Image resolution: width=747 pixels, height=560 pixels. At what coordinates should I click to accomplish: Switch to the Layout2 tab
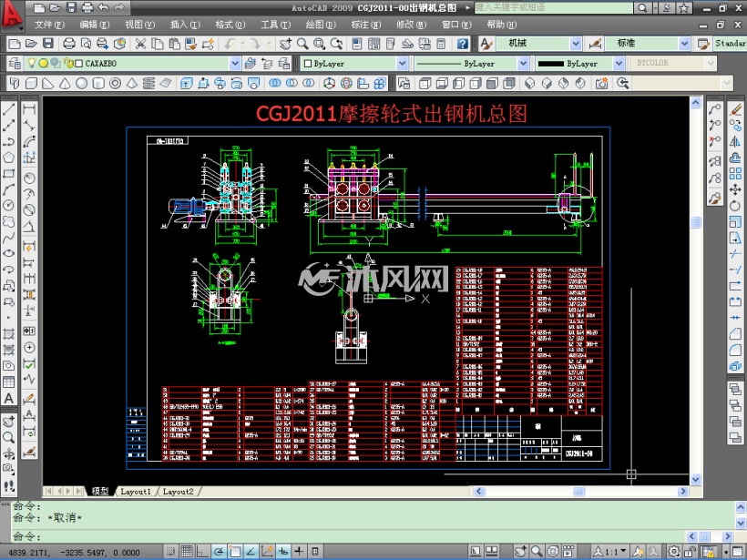tap(179, 492)
